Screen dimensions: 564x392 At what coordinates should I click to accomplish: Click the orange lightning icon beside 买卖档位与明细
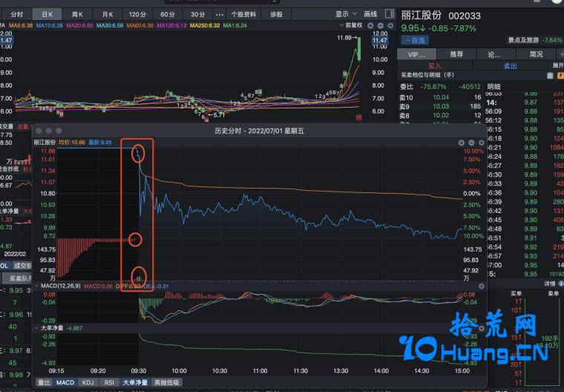click(560, 75)
